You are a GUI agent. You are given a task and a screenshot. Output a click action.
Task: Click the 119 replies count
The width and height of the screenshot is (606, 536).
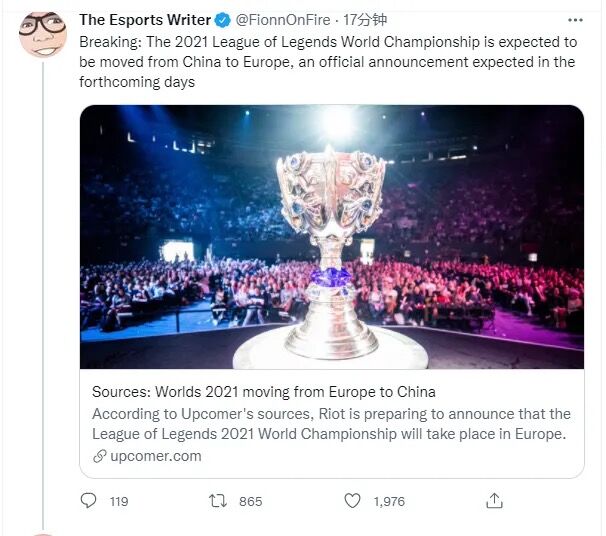[x=119, y=502]
